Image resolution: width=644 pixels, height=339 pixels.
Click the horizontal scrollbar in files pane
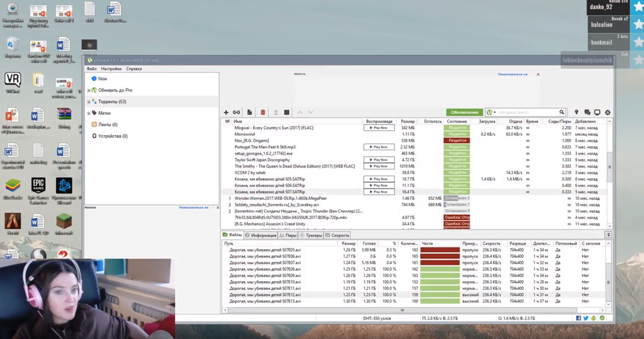coord(402,310)
